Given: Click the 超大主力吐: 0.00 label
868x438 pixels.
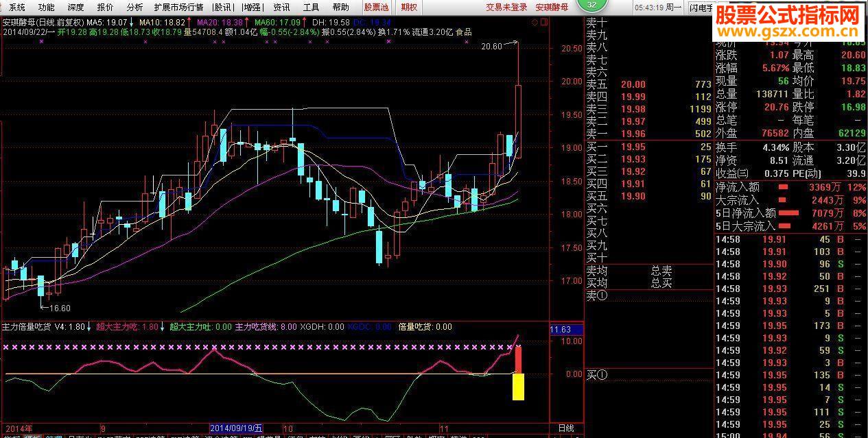Looking at the screenshot, I should (x=200, y=327).
